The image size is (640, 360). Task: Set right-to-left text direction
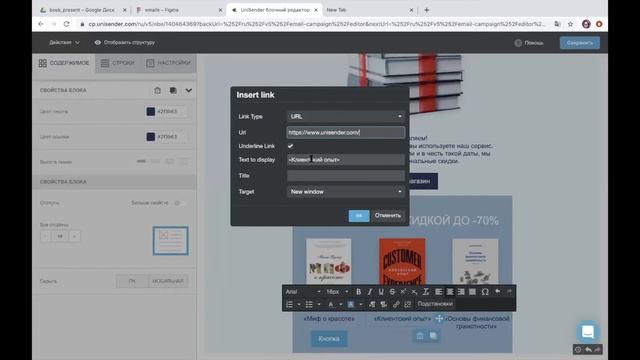[x=383, y=304]
